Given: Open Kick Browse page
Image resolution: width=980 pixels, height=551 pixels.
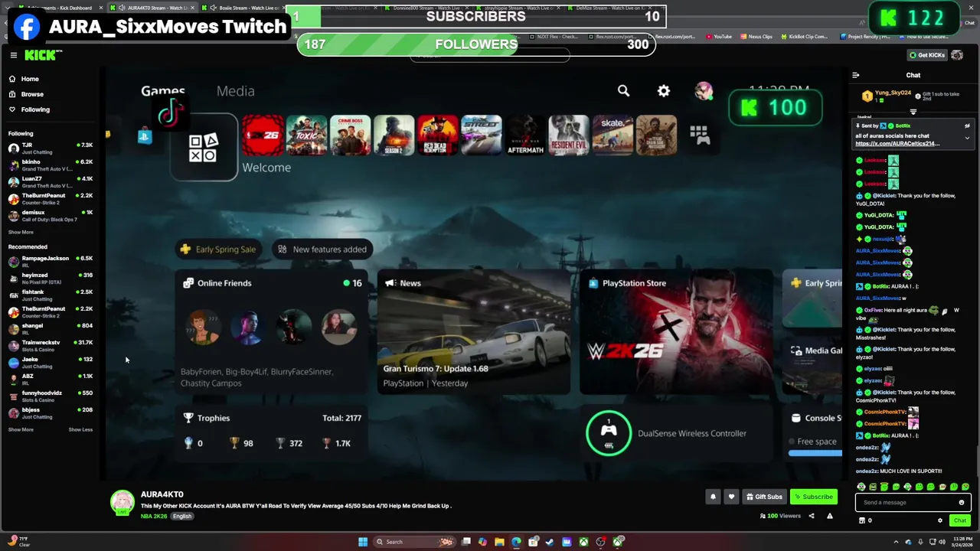Looking at the screenshot, I should coord(31,94).
